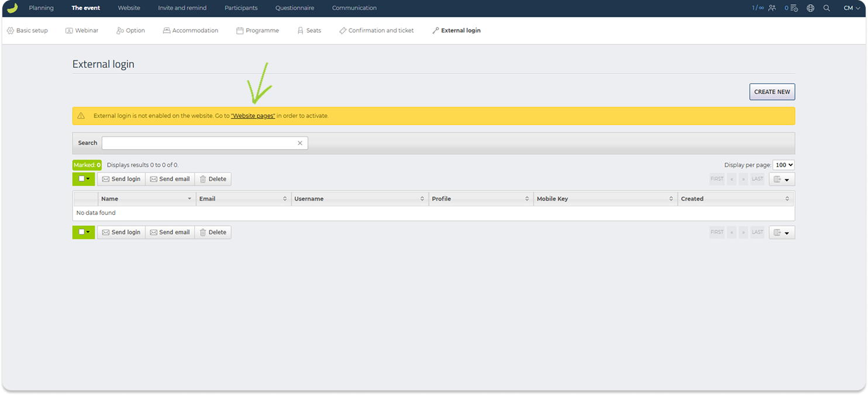Sort by Username column arrows

pos(422,199)
